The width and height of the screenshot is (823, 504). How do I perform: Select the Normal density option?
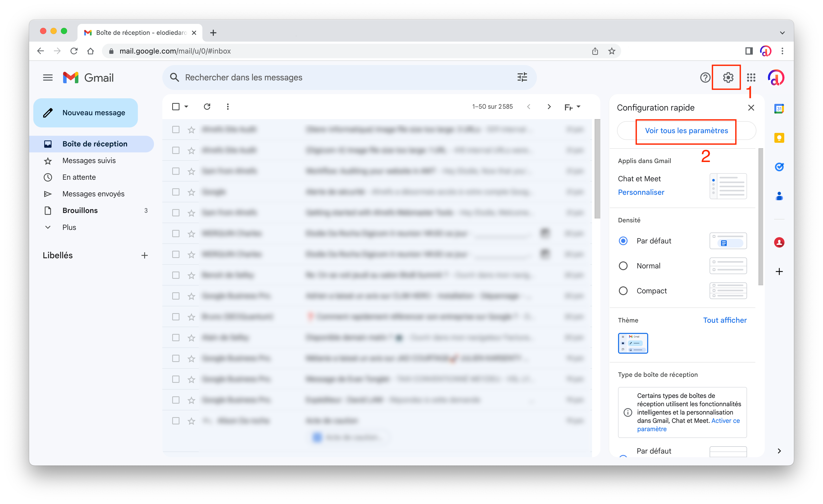[x=623, y=266]
